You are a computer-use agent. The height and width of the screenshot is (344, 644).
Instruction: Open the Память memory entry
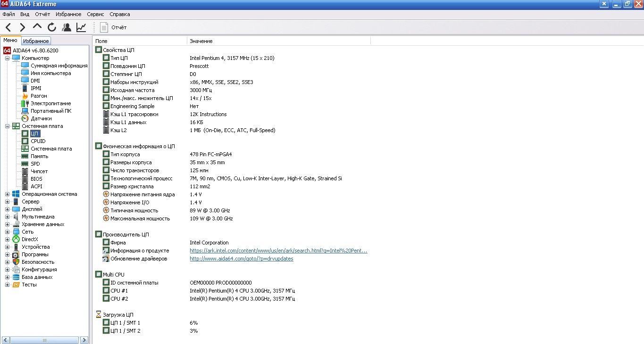tap(40, 156)
